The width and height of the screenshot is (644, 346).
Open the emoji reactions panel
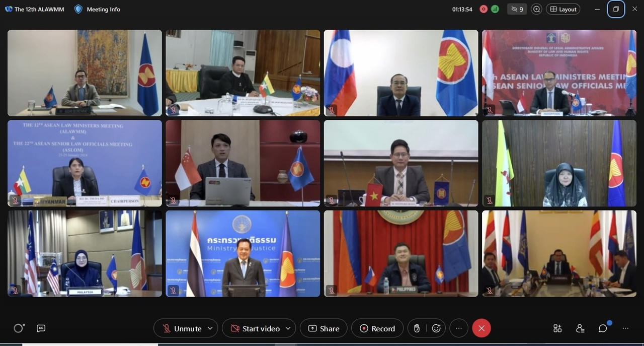(x=436, y=328)
